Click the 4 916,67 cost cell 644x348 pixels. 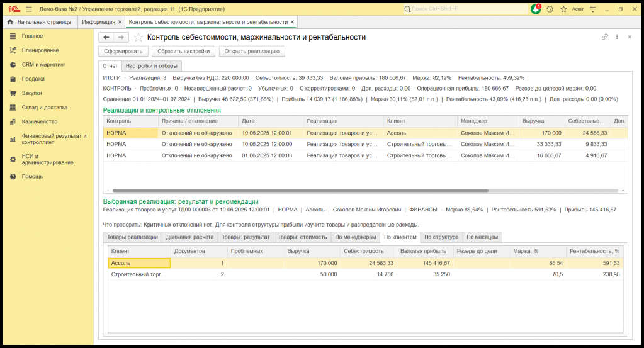587,155
